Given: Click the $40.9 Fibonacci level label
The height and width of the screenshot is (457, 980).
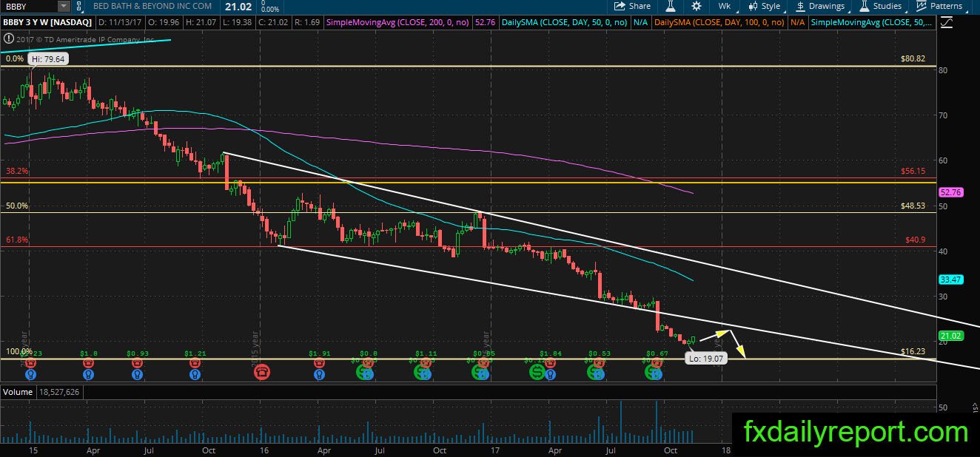Looking at the screenshot, I should 915,240.
